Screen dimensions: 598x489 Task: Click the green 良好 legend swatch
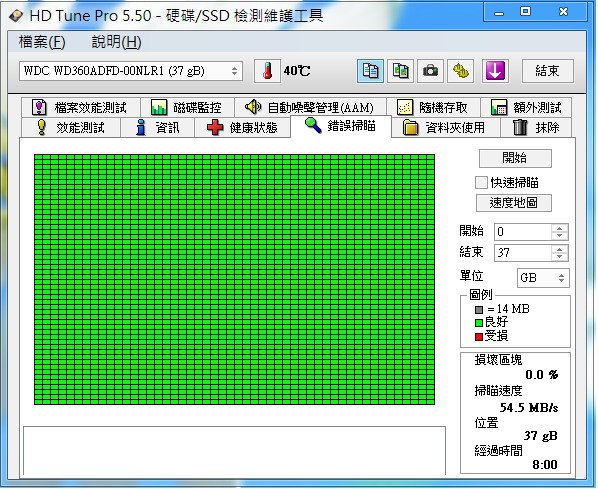pos(479,323)
